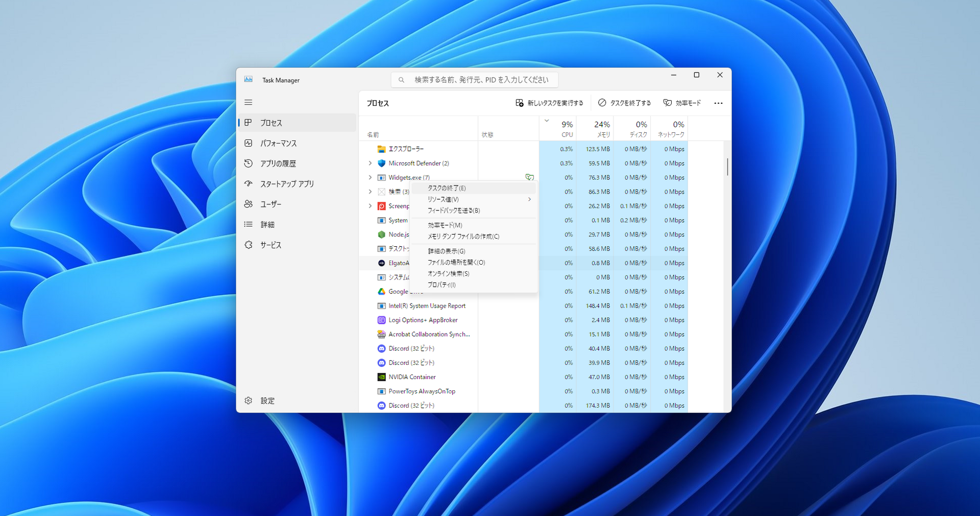Sort by the ディスク column header
The height and width of the screenshot is (516, 980).
coord(632,129)
